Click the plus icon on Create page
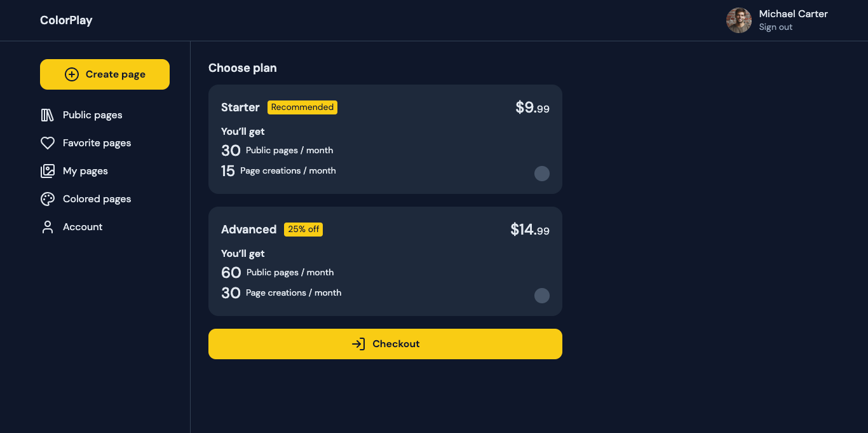This screenshot has width=868, height=433. (x=72, y=74)
